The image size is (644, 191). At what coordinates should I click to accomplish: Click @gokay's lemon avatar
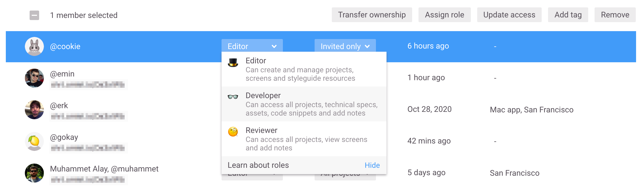point(34,141)
